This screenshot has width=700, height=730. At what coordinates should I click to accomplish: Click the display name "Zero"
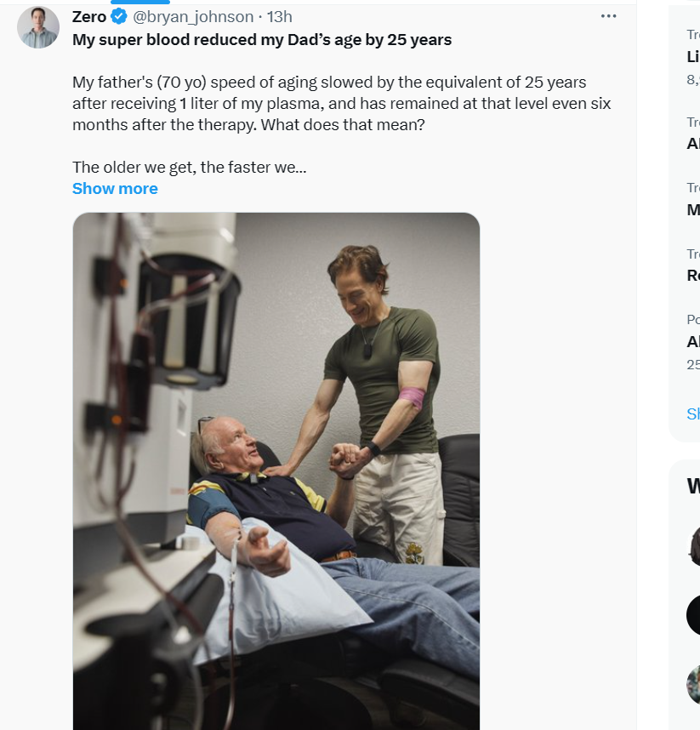89,17
